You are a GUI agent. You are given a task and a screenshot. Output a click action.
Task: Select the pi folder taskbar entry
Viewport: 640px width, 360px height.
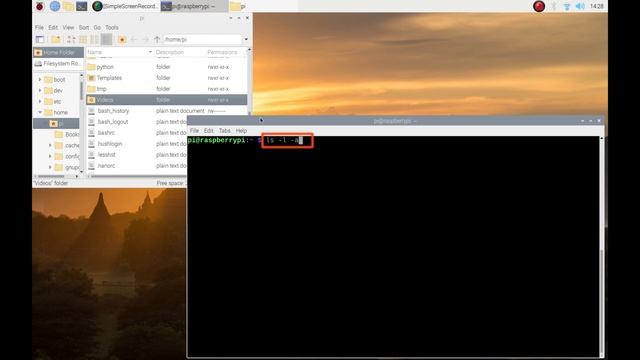238,6
